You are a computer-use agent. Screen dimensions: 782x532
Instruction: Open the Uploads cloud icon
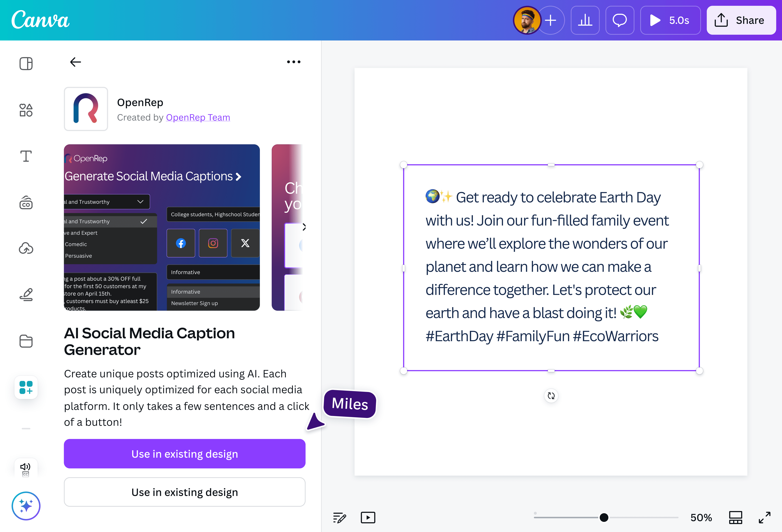26,248
